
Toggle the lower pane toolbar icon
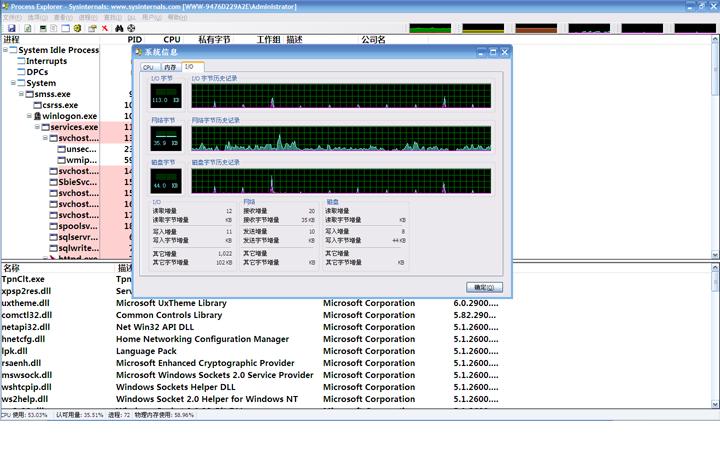pos(65,28)
